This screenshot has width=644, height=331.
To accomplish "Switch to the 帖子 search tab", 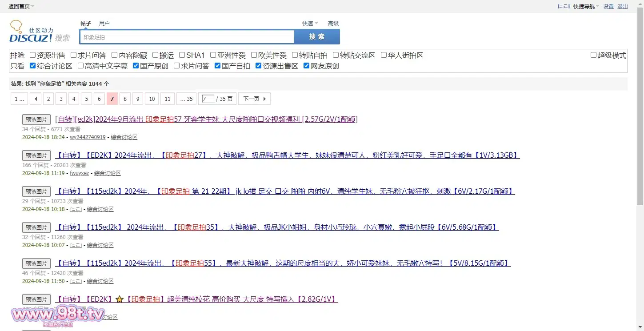I will (86, 23).
